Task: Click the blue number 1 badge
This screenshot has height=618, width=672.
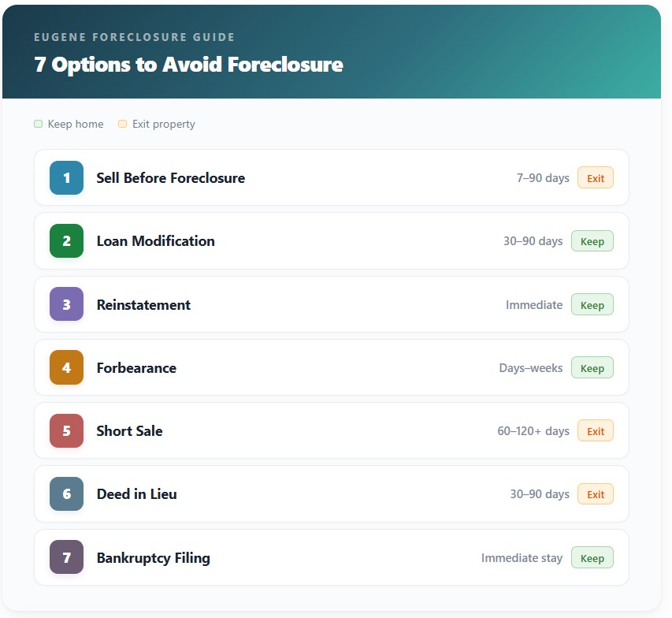Action: click(66, 178)
